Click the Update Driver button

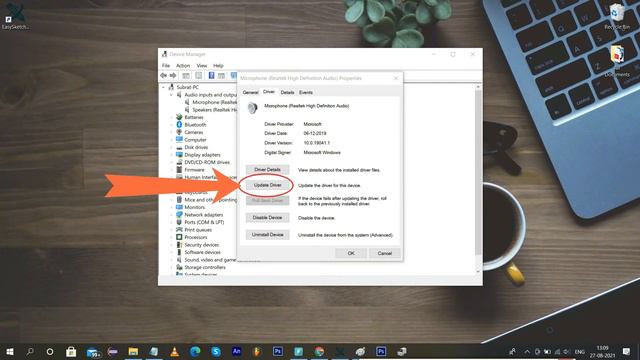(267, 185)
